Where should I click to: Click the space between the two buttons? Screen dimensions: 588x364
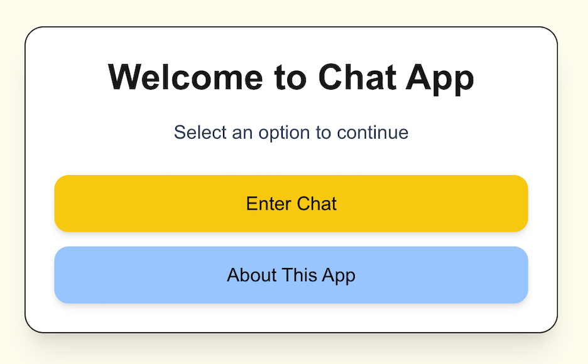[291, 238]
